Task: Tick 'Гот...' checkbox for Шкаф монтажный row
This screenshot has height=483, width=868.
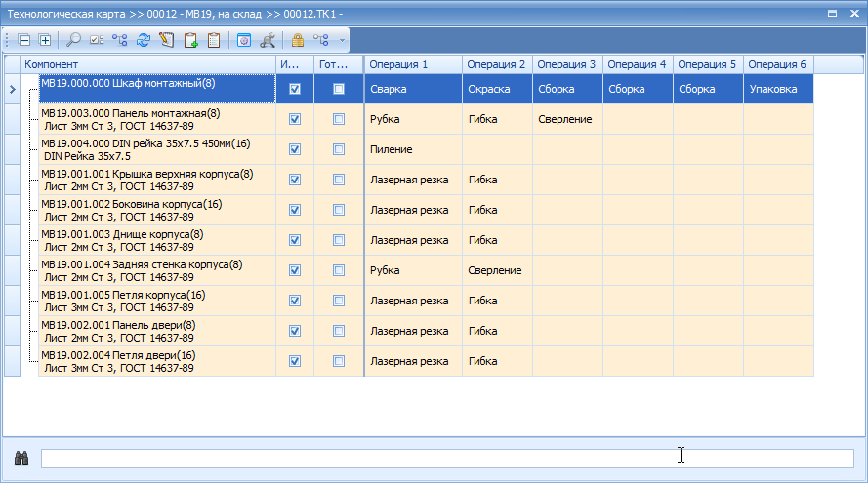Action: click(x=339, y=89)
